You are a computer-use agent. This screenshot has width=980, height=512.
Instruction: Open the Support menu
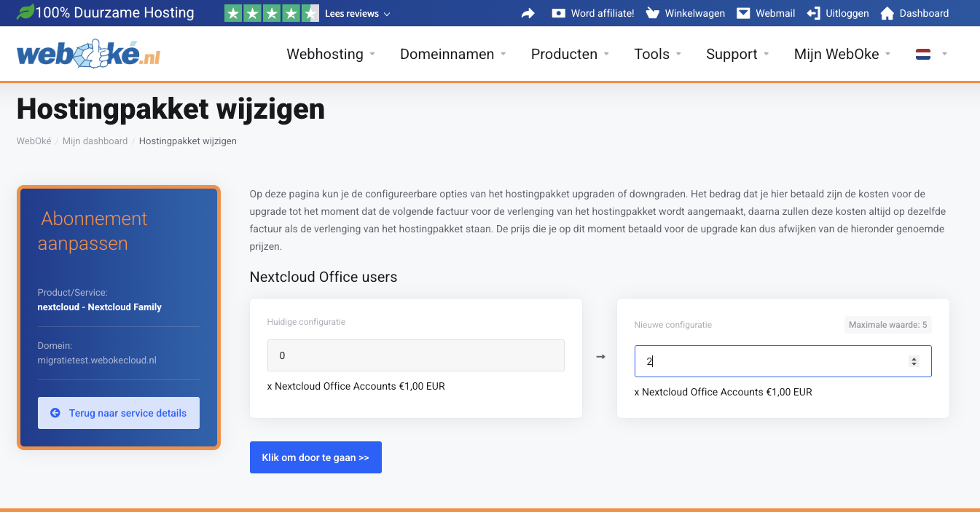[738, 54]
